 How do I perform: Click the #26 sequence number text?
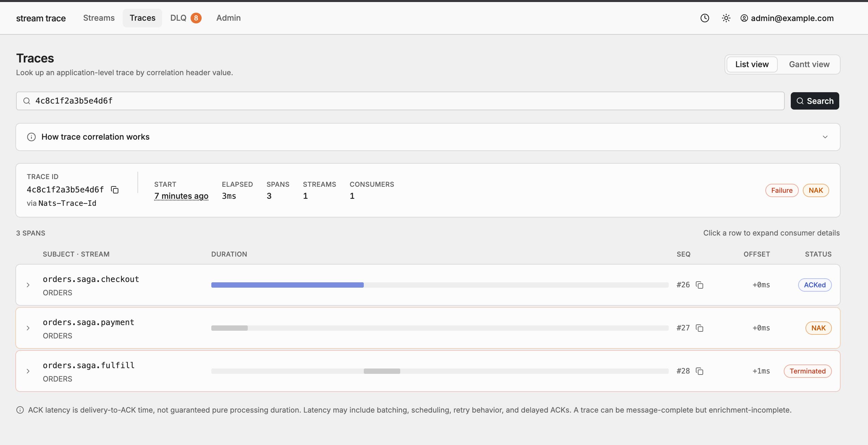click(x=683, y=285)
